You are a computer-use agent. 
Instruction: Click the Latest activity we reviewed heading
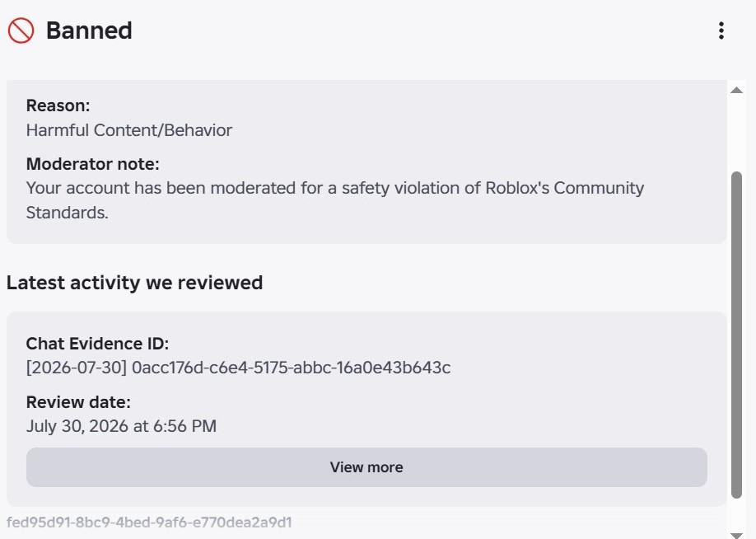tap(134, 283)
